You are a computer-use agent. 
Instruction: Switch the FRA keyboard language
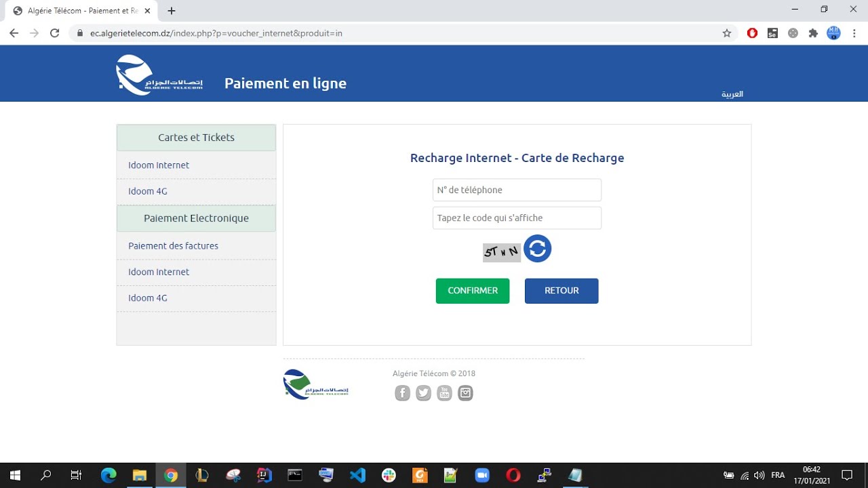[x=778, y=476]
